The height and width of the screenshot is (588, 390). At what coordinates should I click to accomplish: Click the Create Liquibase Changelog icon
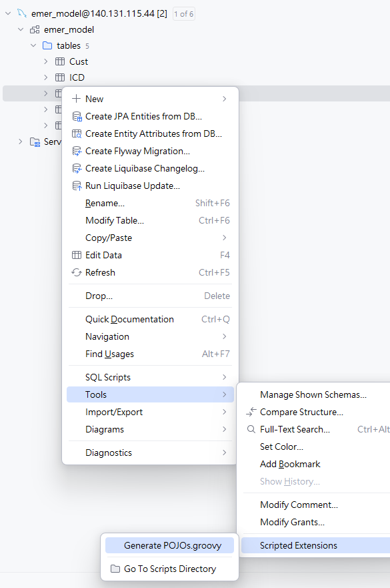click(77, 168)
